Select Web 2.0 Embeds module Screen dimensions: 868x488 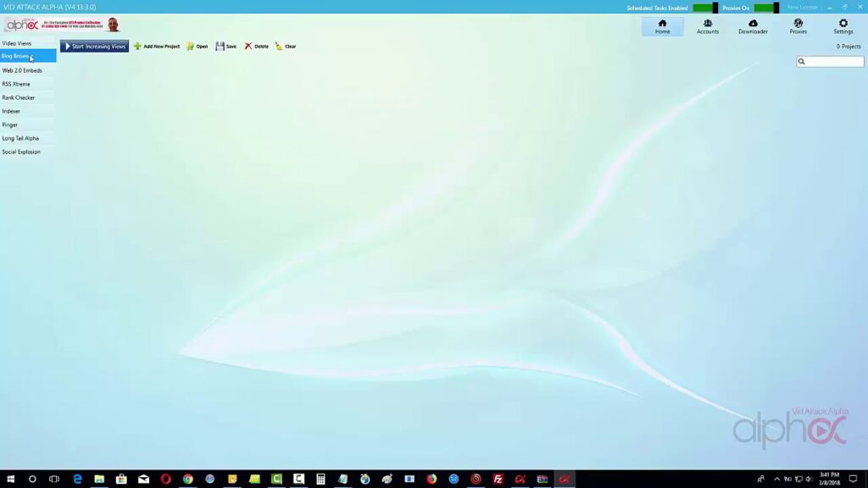[x=28, y=70]
